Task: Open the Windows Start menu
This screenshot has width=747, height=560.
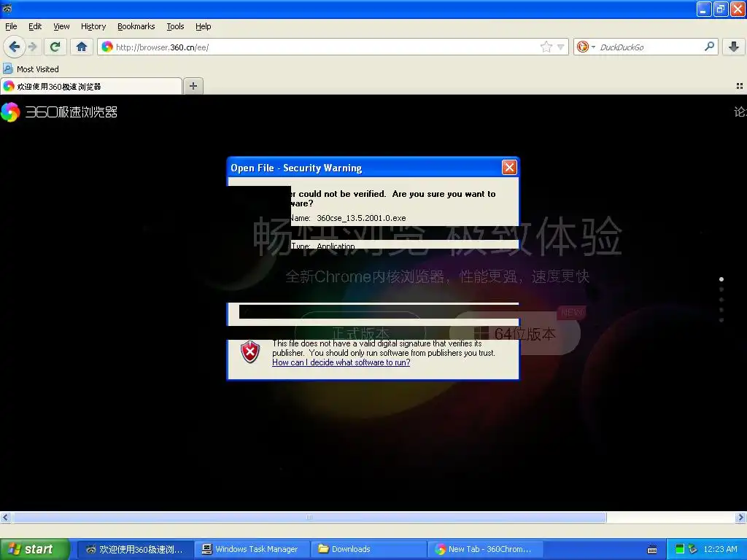Action: [x=34, y=549]
